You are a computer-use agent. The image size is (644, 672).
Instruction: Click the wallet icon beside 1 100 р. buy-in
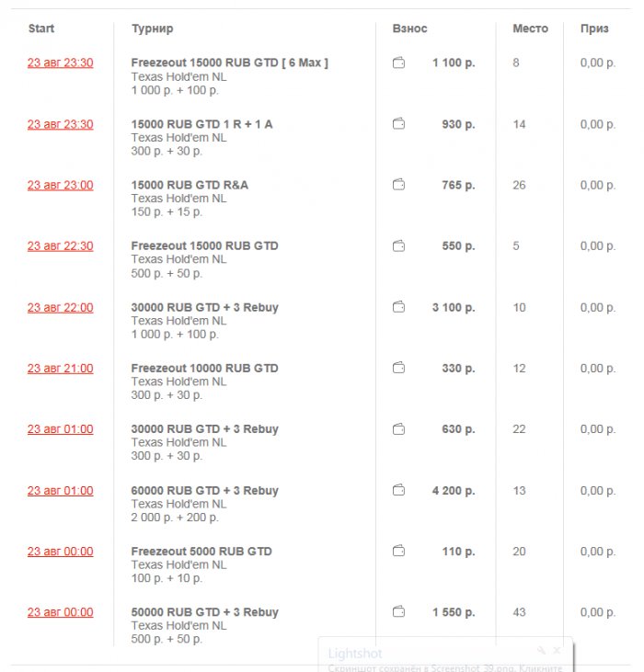pos(398,63)
